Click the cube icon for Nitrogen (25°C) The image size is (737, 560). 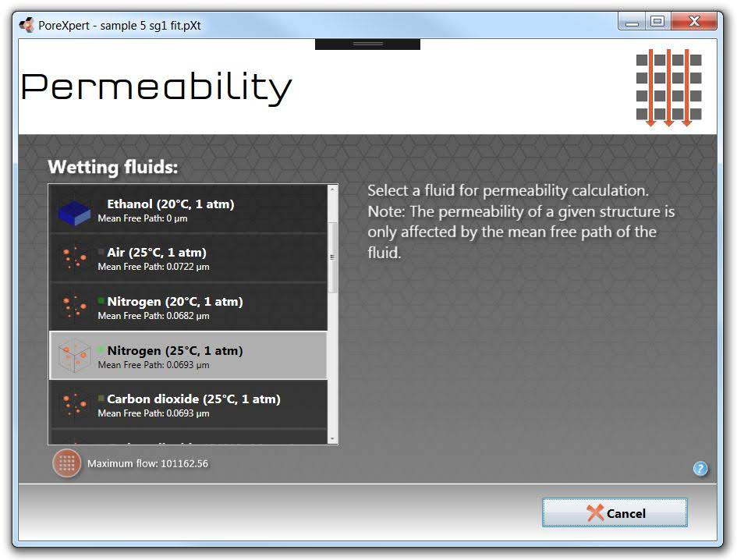(75, 356)
